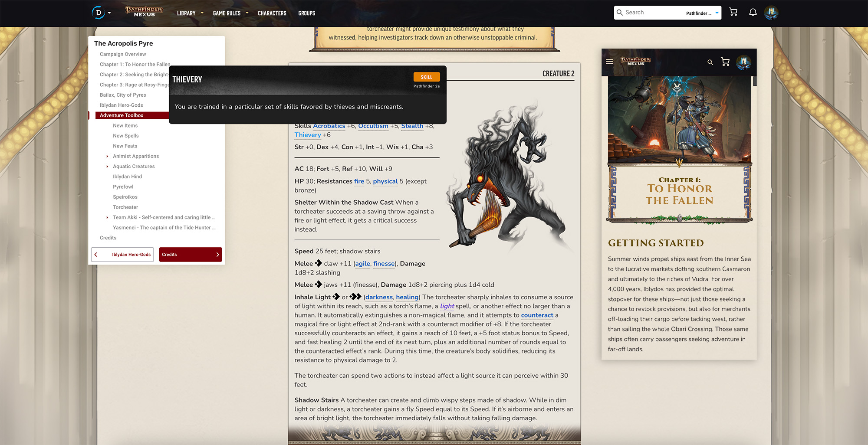Open the healing trait link

pos(407,297)
